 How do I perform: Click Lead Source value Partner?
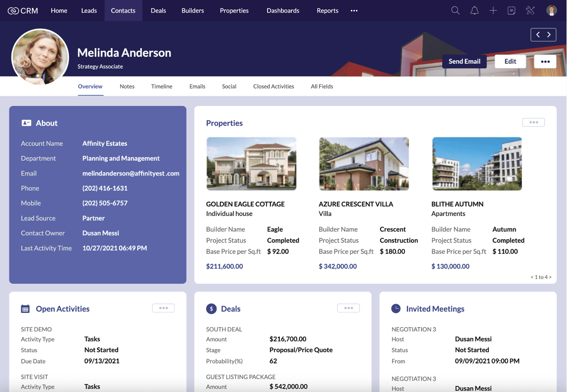[94, 218]
